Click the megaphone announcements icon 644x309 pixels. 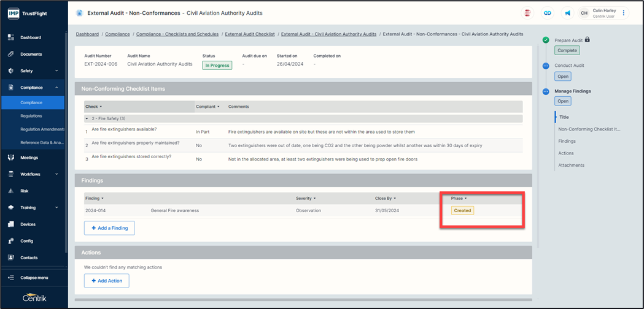point(567,13)
